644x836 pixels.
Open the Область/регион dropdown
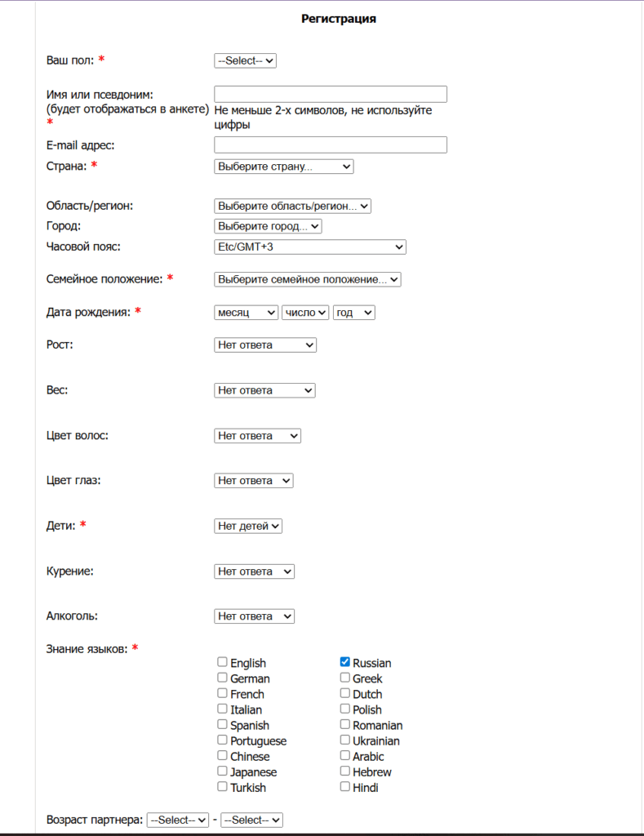(x=292, y=206)
